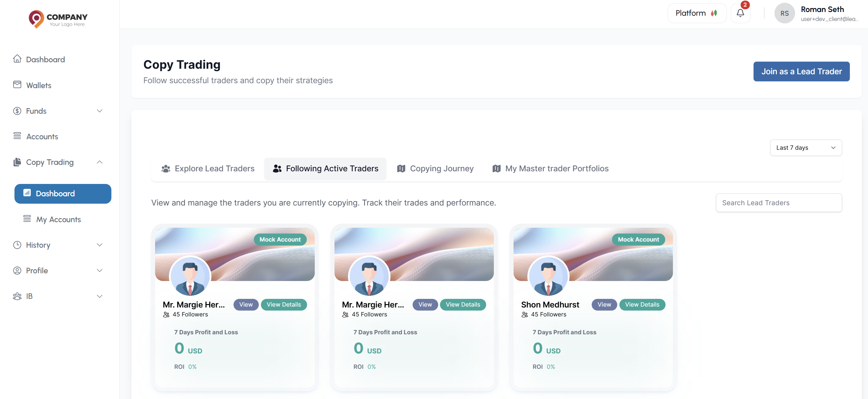Open the Copying Journey tab
Image resolution: width=868 pixels, height=399 pixels.
coord(435,169)
